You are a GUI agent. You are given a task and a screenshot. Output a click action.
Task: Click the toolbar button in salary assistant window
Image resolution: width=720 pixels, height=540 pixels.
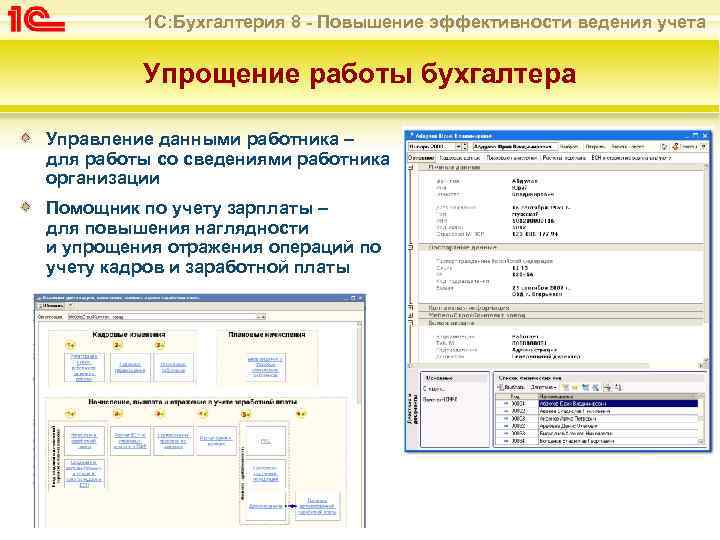point(51,306)
